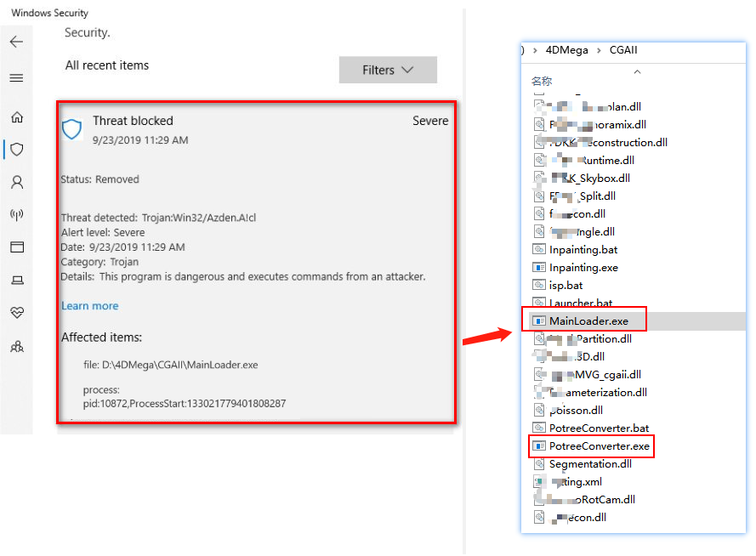Click CGAII folder in the breadcrumb
The width and height of the screenshot is (756, 556).
point(622,50)
